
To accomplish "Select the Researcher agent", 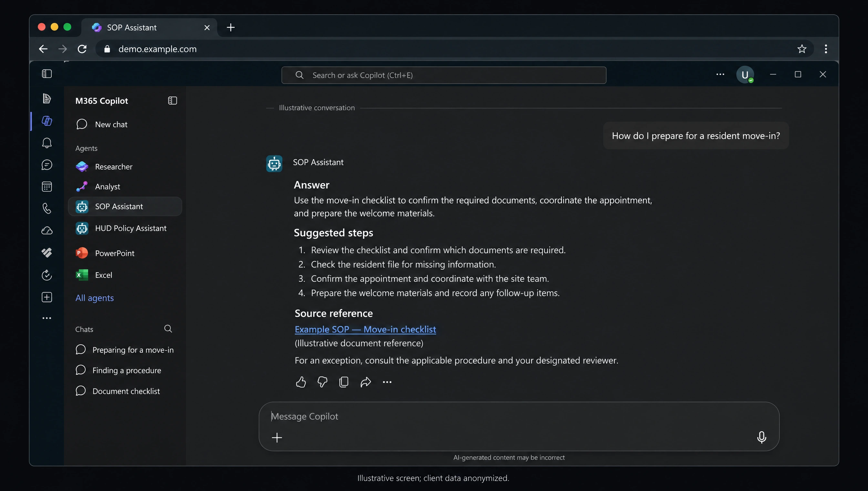I will click(x=125, y=167).
